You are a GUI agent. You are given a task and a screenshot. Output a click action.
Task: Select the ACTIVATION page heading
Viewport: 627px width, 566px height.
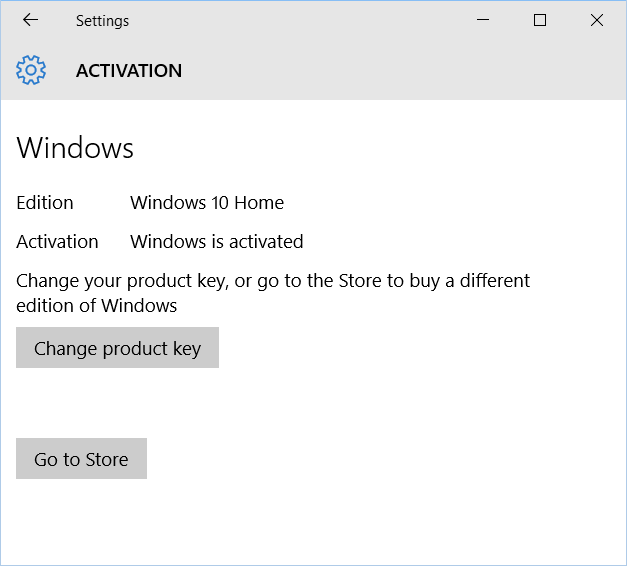click(x=129, y=71)
